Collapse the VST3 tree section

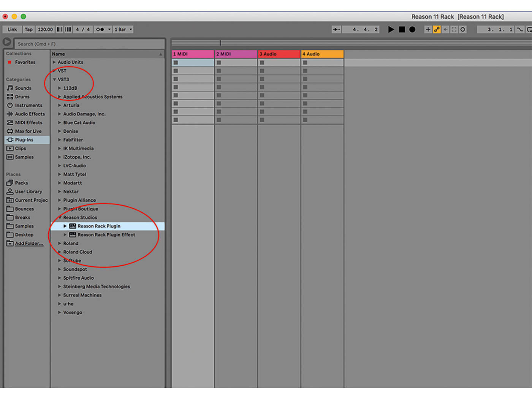54,79
